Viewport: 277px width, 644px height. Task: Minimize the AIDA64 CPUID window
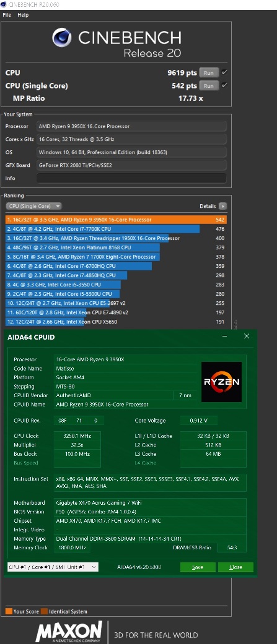(x=225, y=337)
